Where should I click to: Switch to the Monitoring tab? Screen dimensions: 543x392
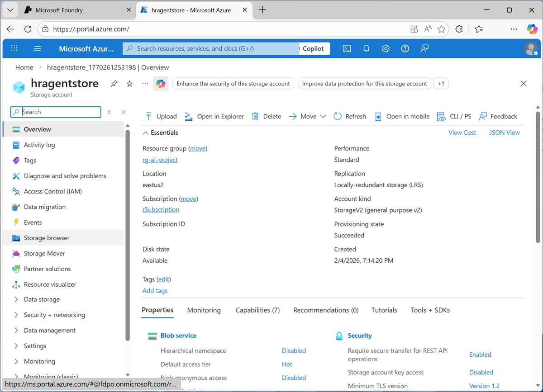204,310
